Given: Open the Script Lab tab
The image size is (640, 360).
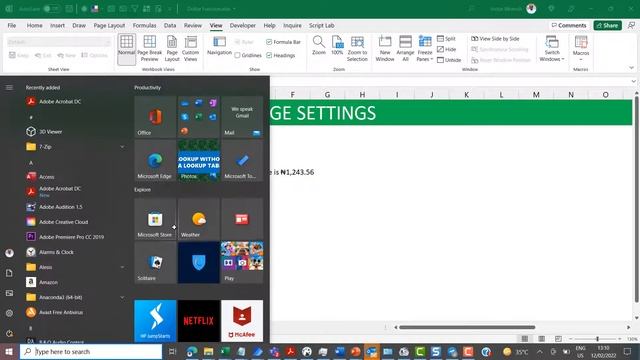Looking at the screenshot, I should 321,25.
